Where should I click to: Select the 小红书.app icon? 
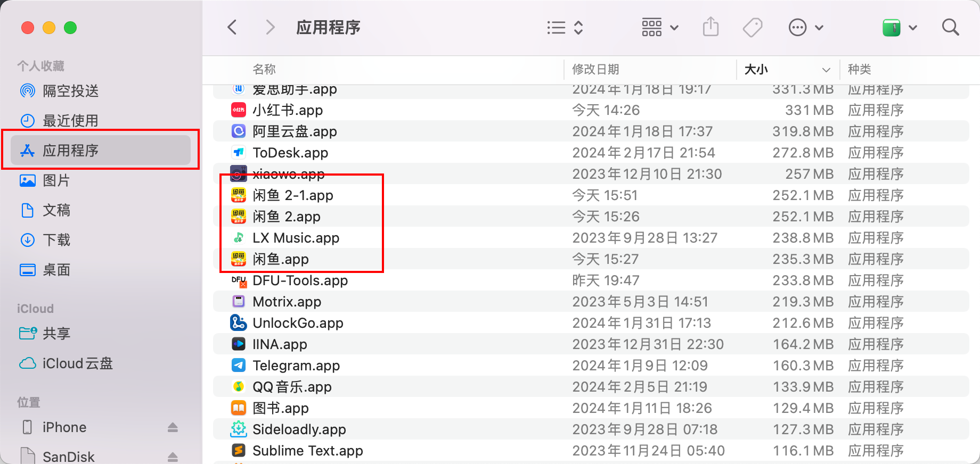coord(238,110)
